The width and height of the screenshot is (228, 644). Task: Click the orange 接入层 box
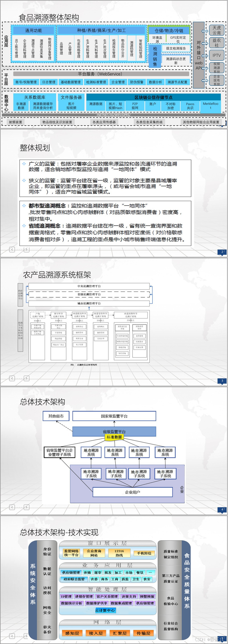96,633
